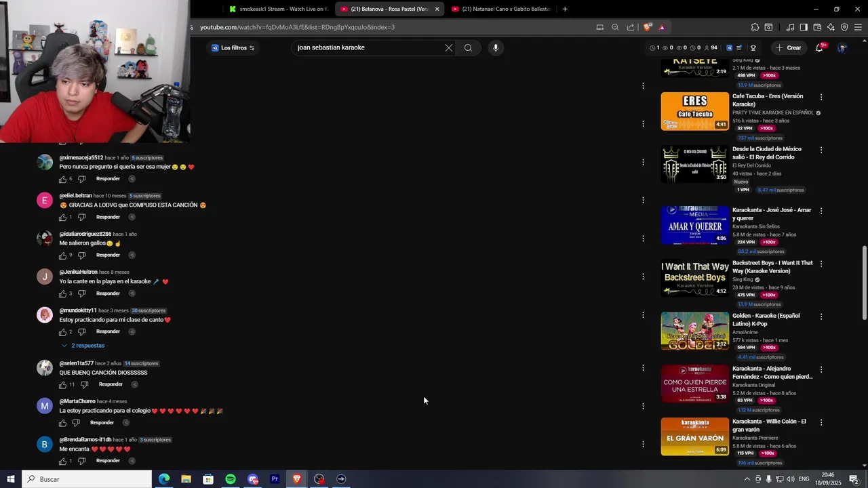
Task: Click Responder under @JenikaHuitron's comment
Action: pyautogui.click(x=108, y=293)
